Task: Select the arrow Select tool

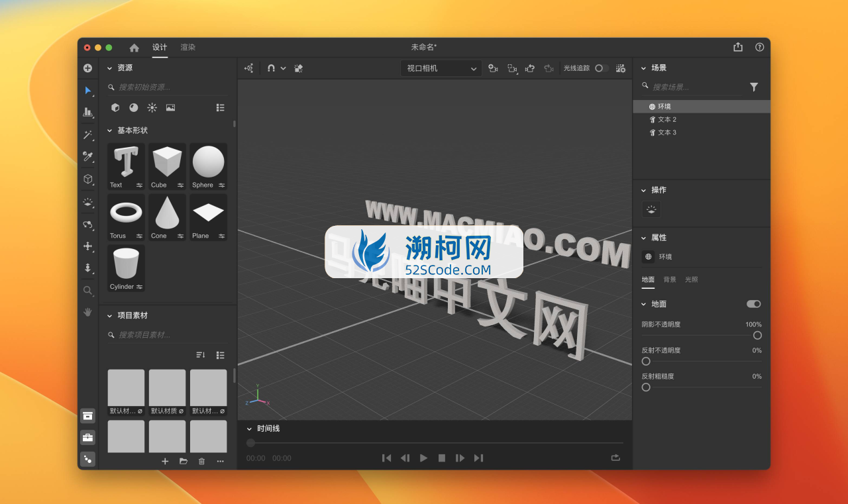Action: coord(87,90)
